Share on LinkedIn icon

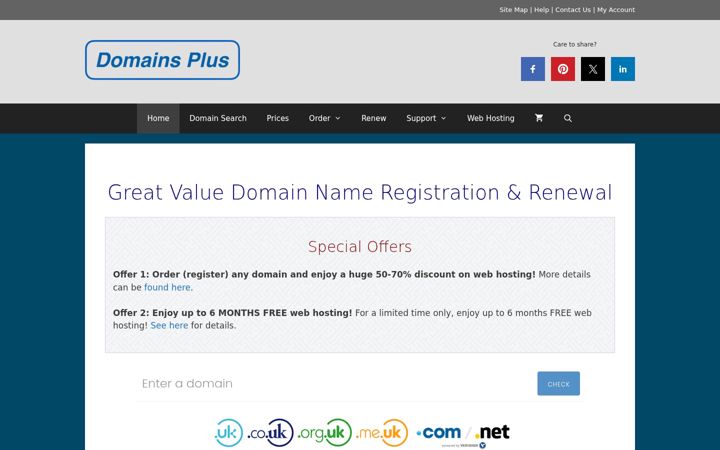tap(623, 69)
